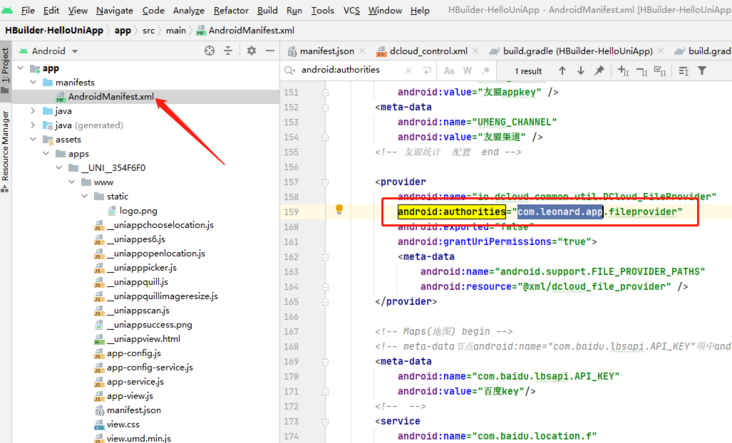Click the search input field

point(350,70)
